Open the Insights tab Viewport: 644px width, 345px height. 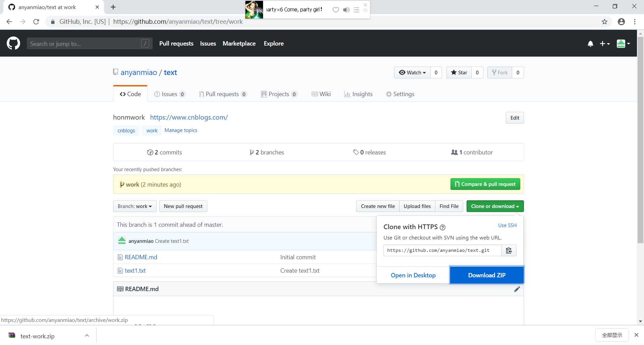tap(358, 94)
